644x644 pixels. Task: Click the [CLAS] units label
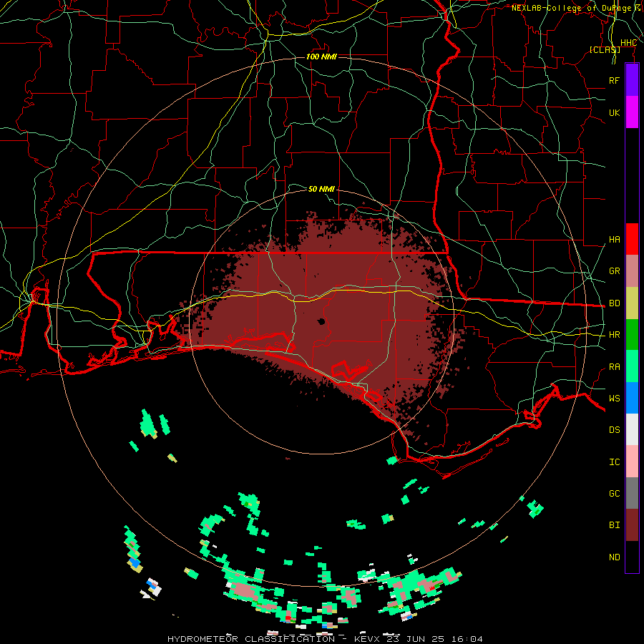pos(605,49)
